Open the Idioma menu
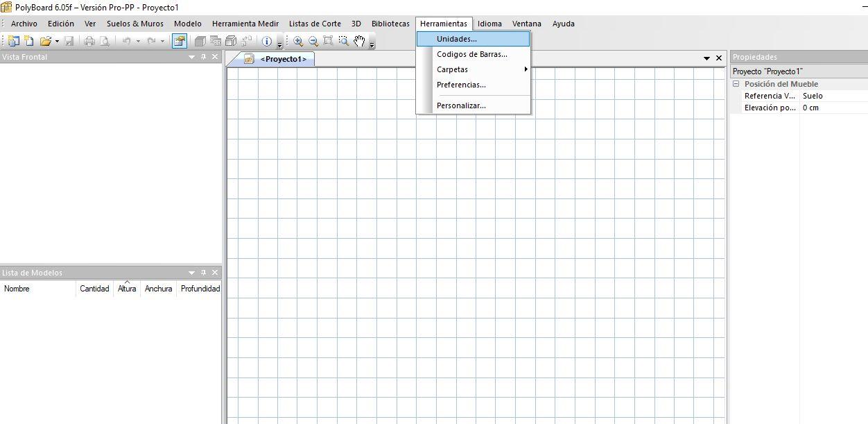The height and width of the screenshot is (424, 868). pos(489,24)
